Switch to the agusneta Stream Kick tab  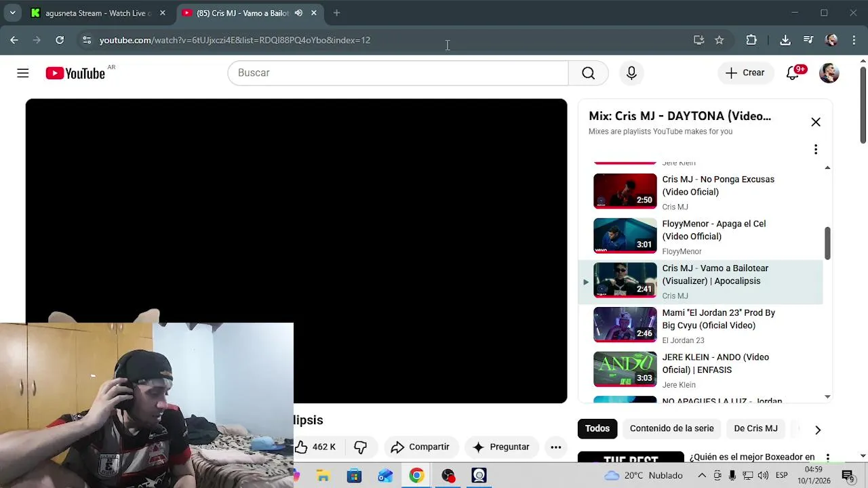point(98,13)
